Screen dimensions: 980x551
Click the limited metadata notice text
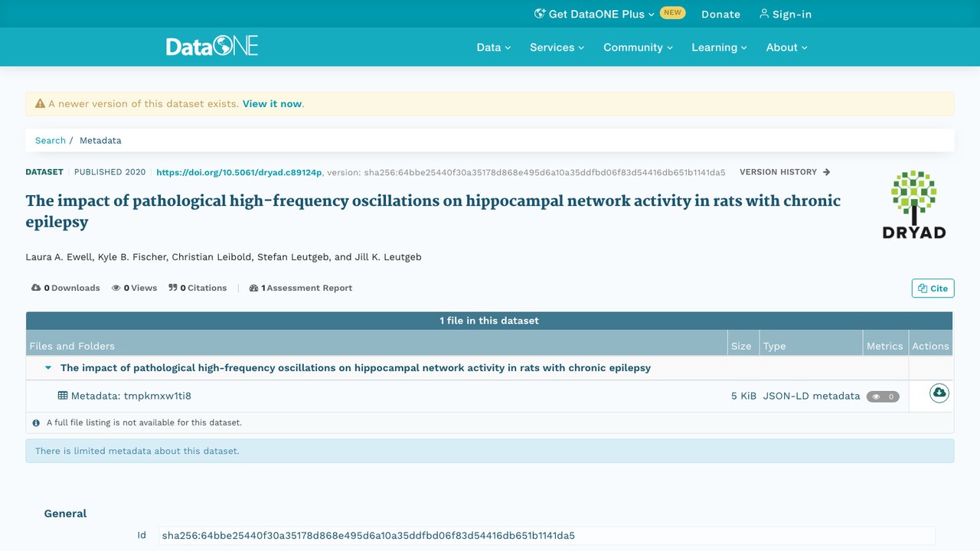137,451
